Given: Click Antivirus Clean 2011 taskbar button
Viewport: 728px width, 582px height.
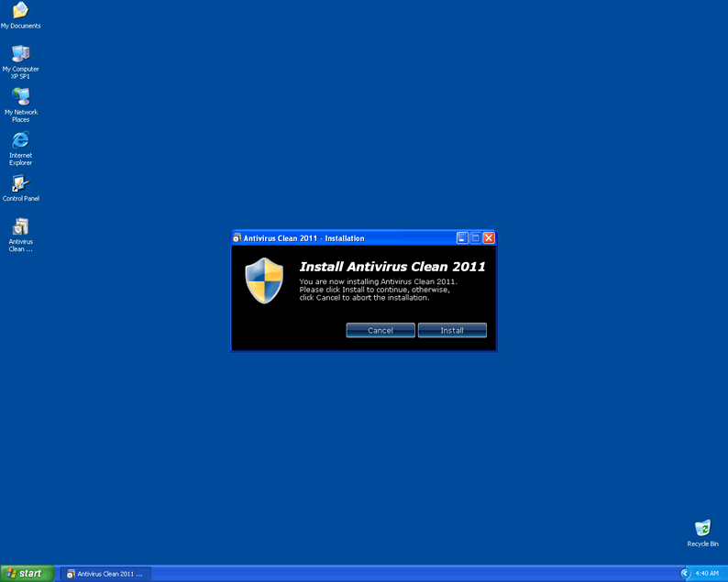Looking at the screenshot, I should point(105,574).
